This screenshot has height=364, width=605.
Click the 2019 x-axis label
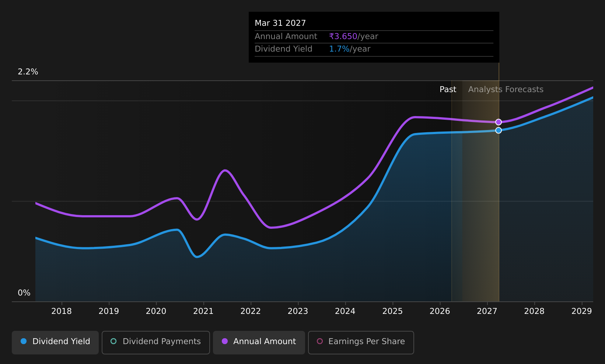(x=109, y=311)
